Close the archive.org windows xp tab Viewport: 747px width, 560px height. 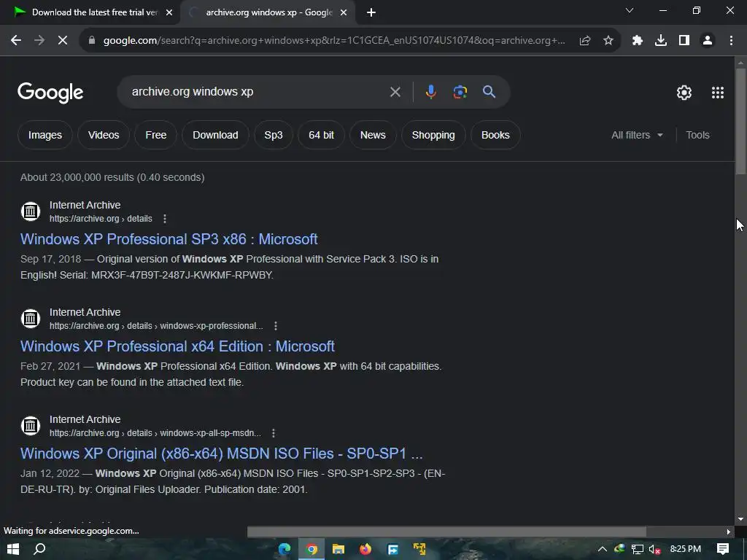(344, 13)
